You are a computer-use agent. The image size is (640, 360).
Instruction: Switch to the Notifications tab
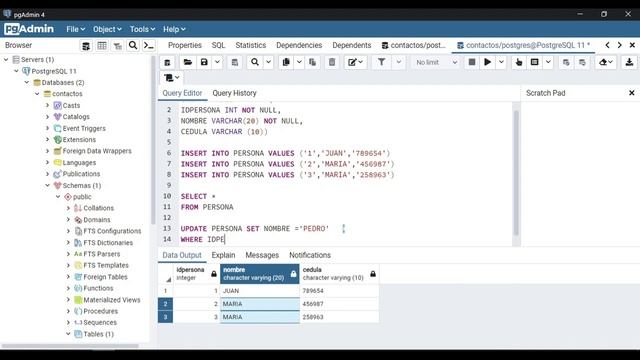click(310, 255)
